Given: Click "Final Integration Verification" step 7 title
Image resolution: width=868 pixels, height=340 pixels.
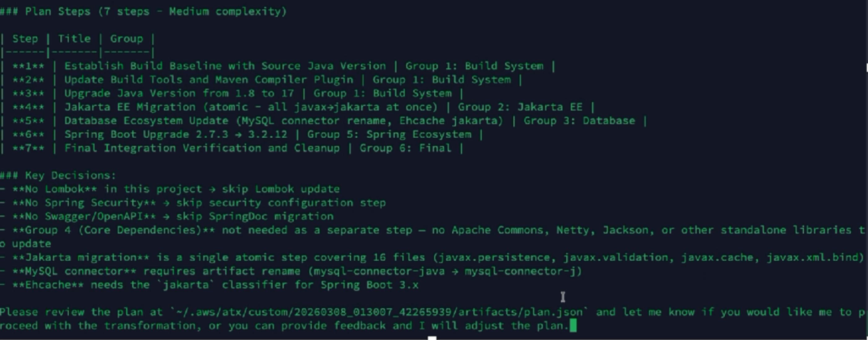Looking at the screenshot, I should (202, 148).
